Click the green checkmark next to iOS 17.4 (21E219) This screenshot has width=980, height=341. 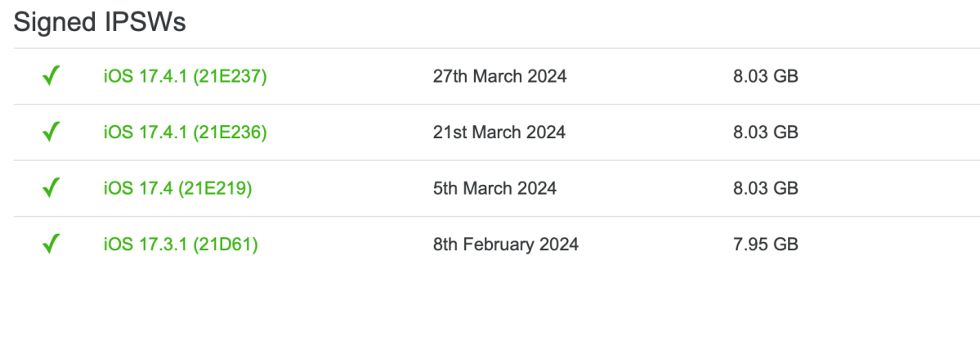(x=51, y=188)
